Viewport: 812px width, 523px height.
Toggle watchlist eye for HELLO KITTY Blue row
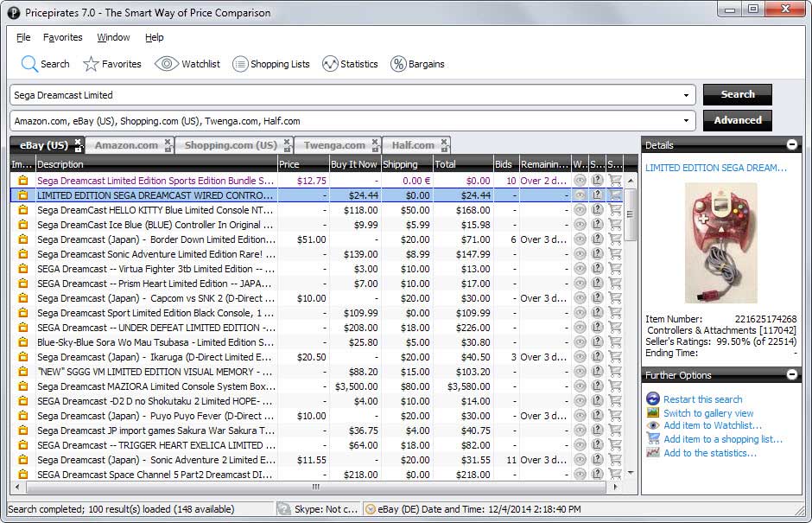(x=580, y=210)
